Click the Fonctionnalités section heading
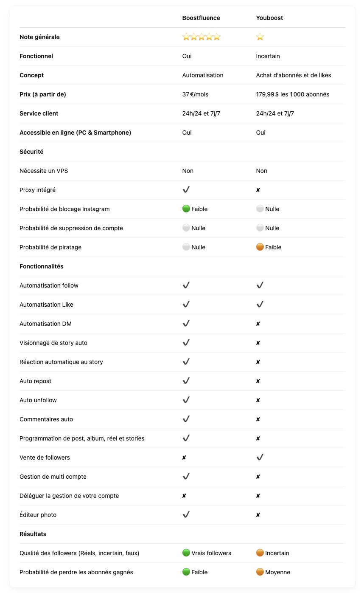Image resolution: width=364 pixels, height=593 pixels. 42,266
